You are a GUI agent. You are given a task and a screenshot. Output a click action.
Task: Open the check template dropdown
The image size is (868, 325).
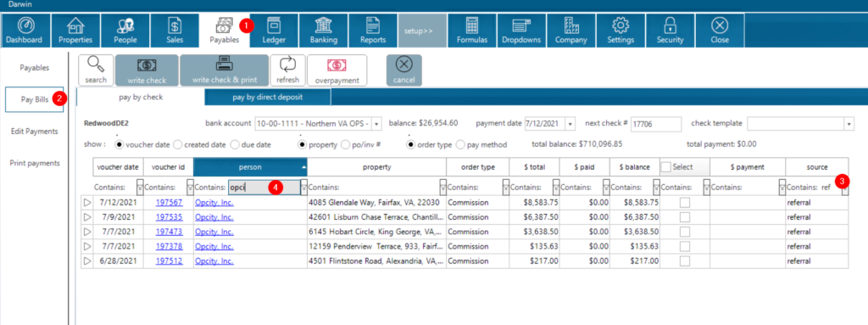pyautogui.click(x=849, y=123)
